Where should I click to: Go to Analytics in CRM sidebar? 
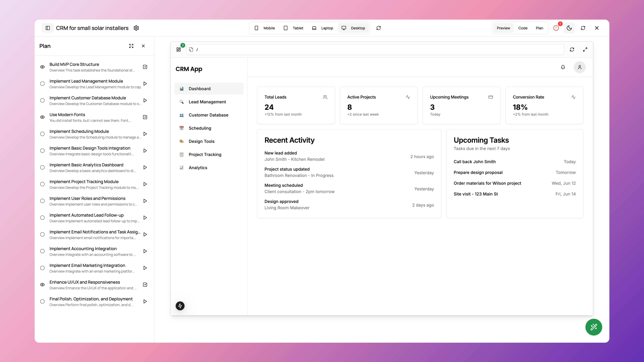tap(198, 168)
